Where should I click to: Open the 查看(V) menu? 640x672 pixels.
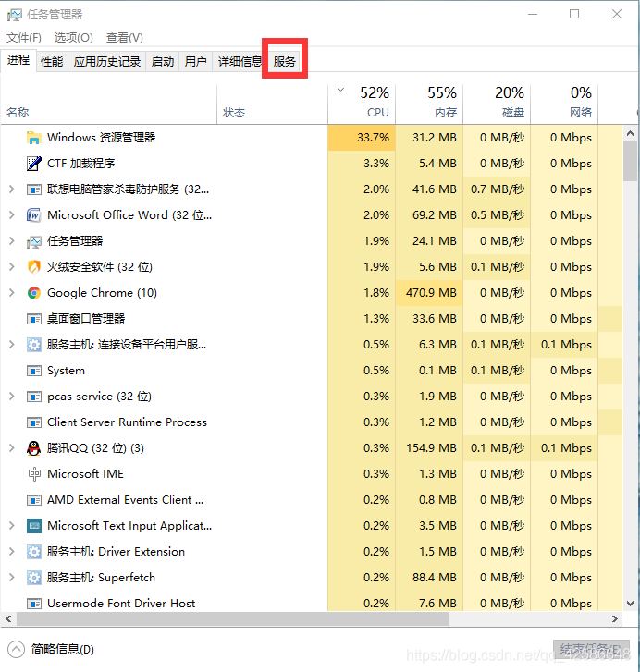124,38
